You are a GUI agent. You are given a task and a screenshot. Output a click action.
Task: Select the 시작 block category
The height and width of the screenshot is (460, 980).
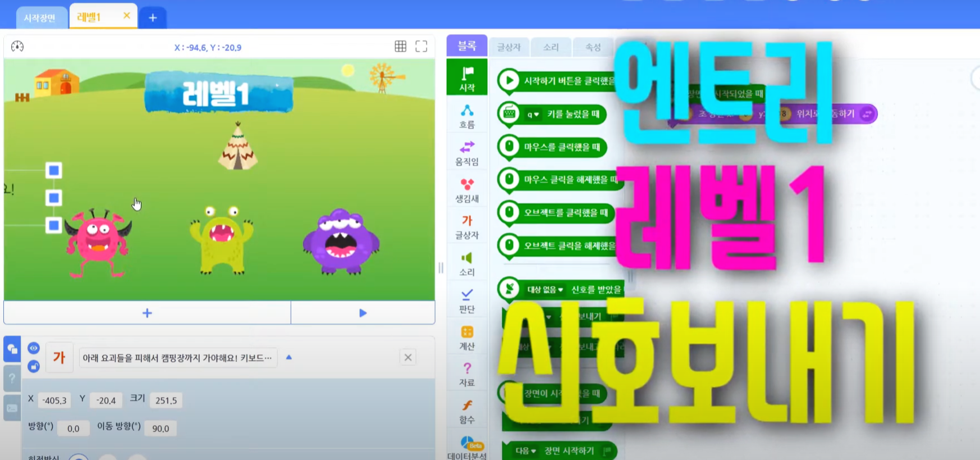(x=467, y=78)
